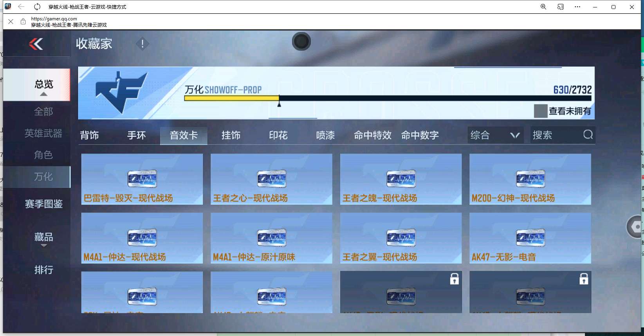
Task: Click the yellow collection progress bar
Action: (232, 98)
